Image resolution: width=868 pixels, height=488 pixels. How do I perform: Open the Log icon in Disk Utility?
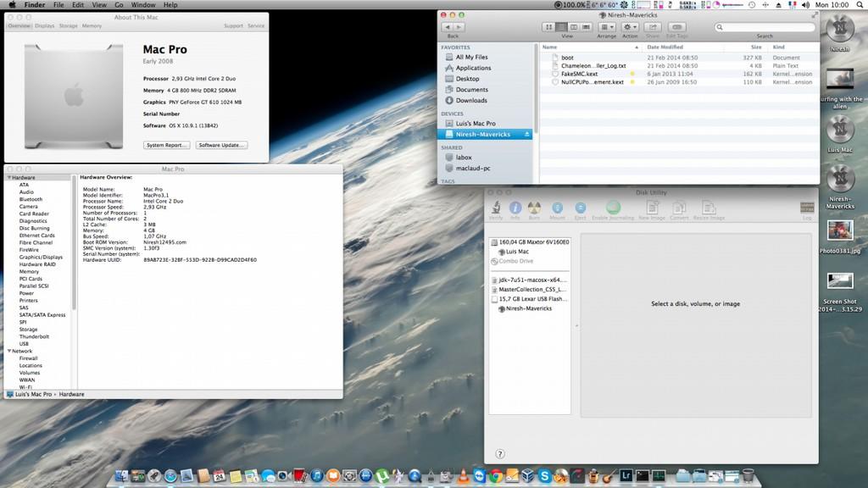tap(807, 207)
